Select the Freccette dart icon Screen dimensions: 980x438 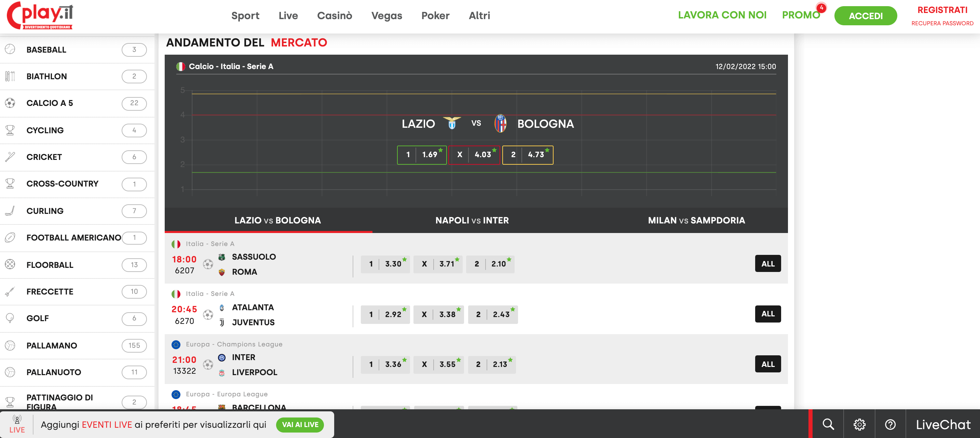click(10, 291)
